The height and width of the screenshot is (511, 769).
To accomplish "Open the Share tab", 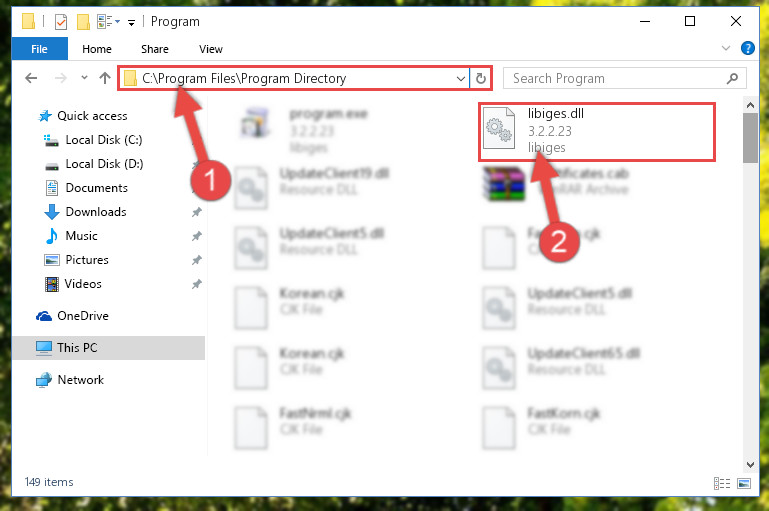I will click(x=154, y=49).
